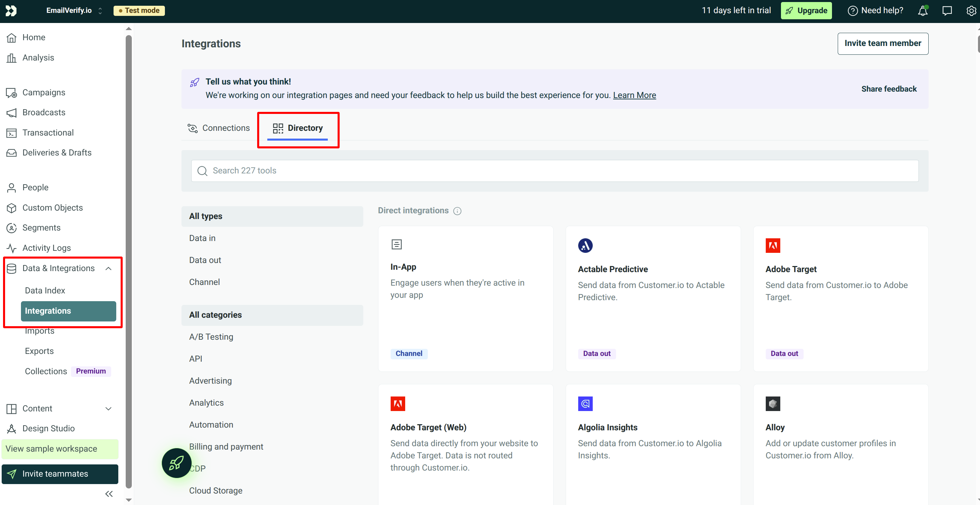
Task: Switch to the Connections tab
Action: pyautogui.click(x=219, y=128)
